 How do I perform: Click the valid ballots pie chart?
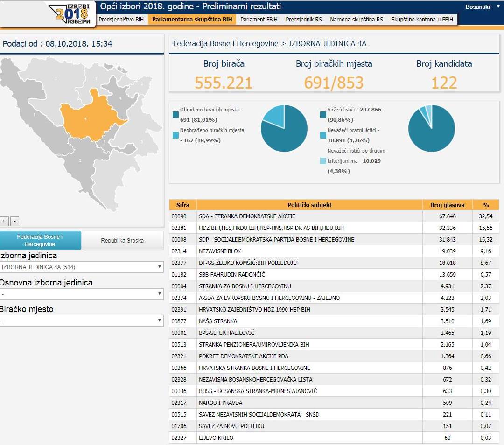[431, 128]
